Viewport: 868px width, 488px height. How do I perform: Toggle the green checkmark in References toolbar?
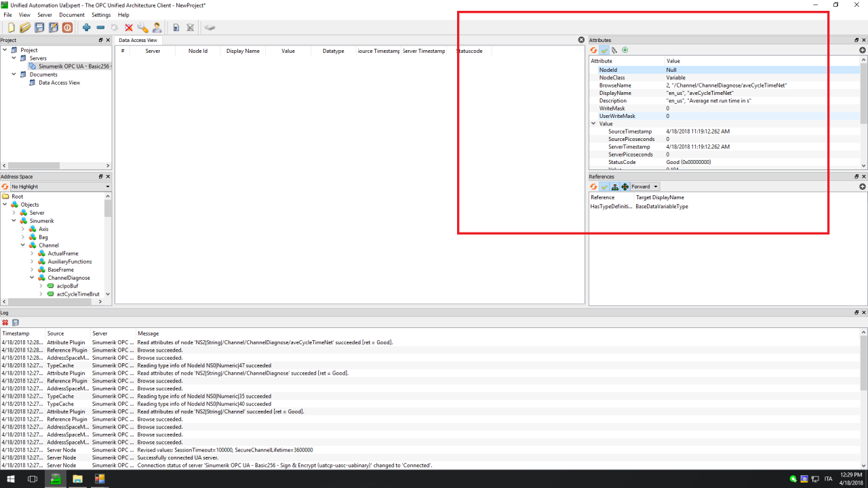pyautogui.click(x=604, y=186)
